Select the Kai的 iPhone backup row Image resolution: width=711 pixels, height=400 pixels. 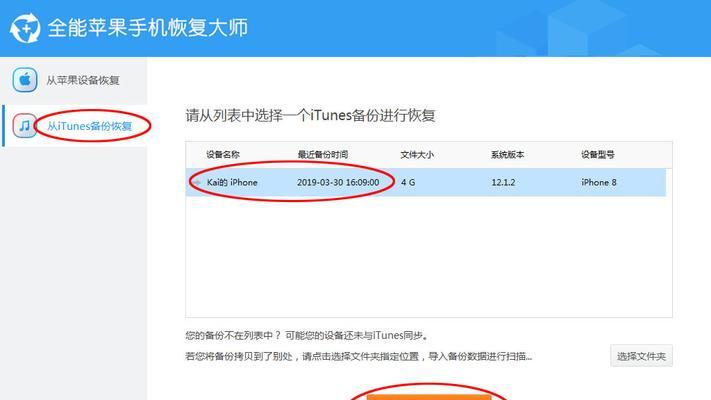pyautogui.click(x=425, y=182)
